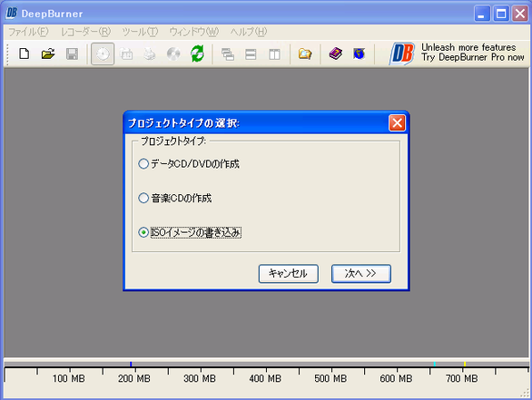Click the green refresh arrows icon
Viewport: 532px width, 400px height.
[x=197, y=54]
